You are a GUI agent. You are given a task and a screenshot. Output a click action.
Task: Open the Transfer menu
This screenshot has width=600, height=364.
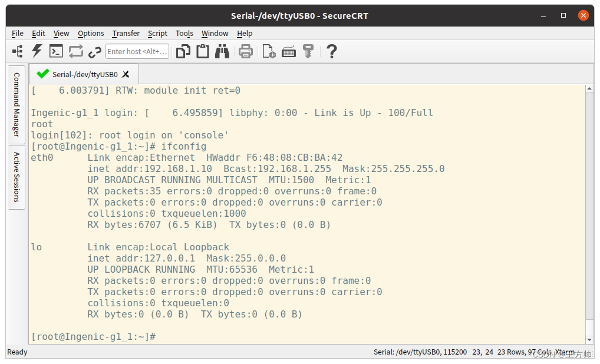click(x=126, y=33)
